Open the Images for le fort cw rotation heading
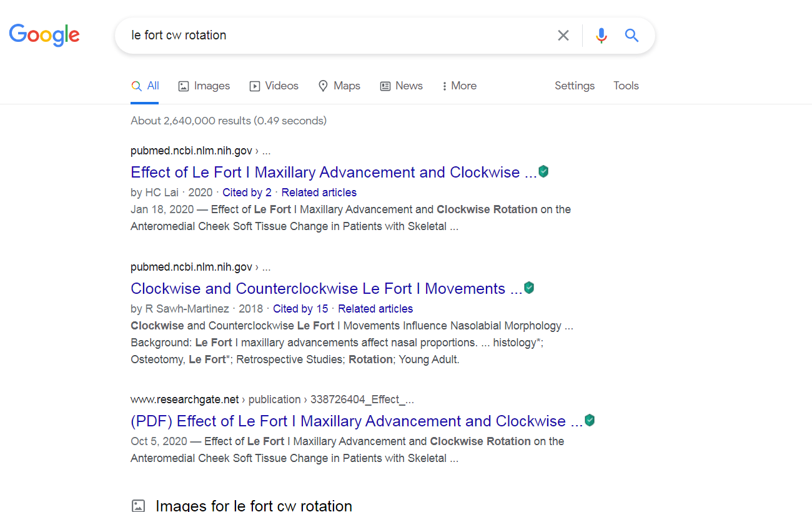This screenshot has width=812, height=512. (254, 505)
